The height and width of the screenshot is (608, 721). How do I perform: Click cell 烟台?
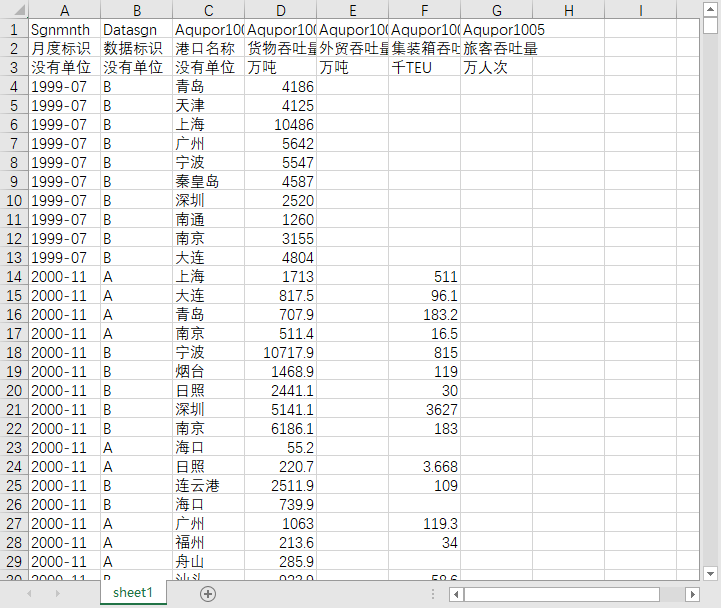click(208, 372)
